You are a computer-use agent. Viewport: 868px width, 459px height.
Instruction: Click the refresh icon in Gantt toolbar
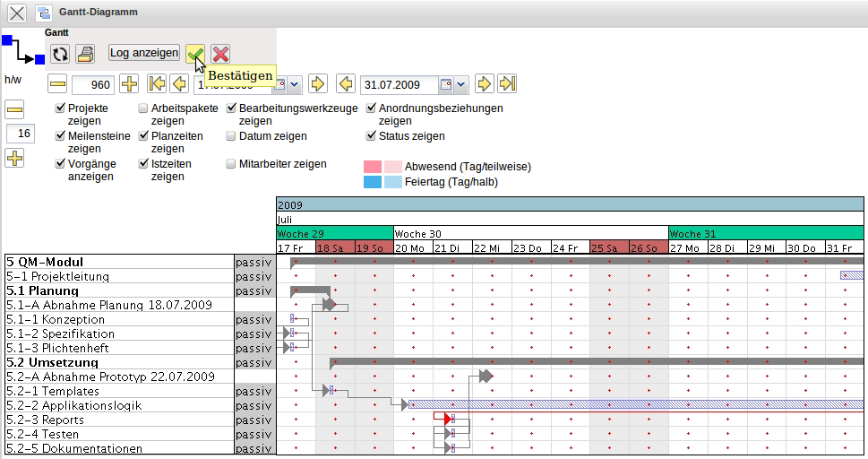(60, 54)
